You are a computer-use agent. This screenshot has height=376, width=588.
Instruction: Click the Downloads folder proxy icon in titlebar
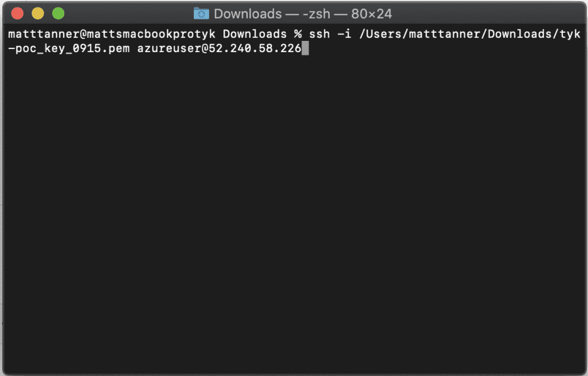[201, 13]
